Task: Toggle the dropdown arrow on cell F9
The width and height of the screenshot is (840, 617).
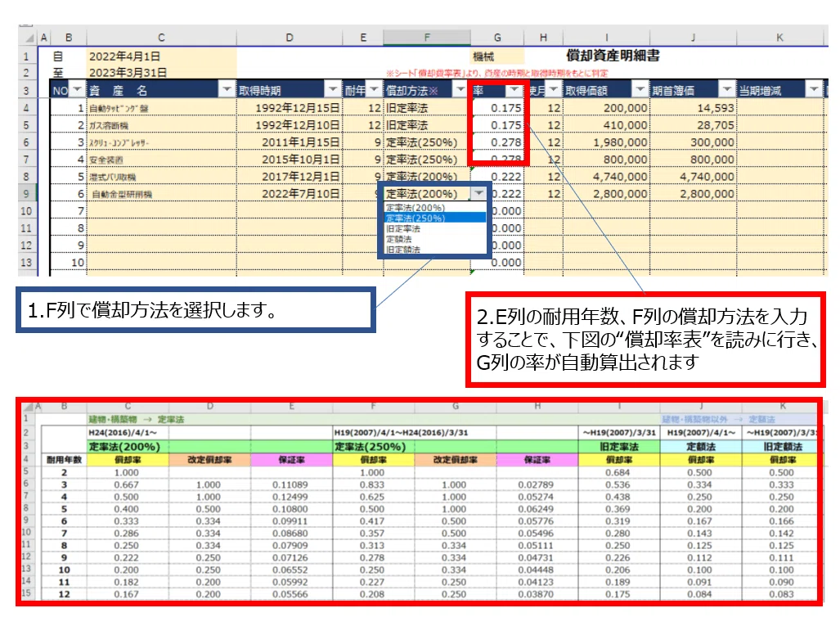Action: (479, 193)
